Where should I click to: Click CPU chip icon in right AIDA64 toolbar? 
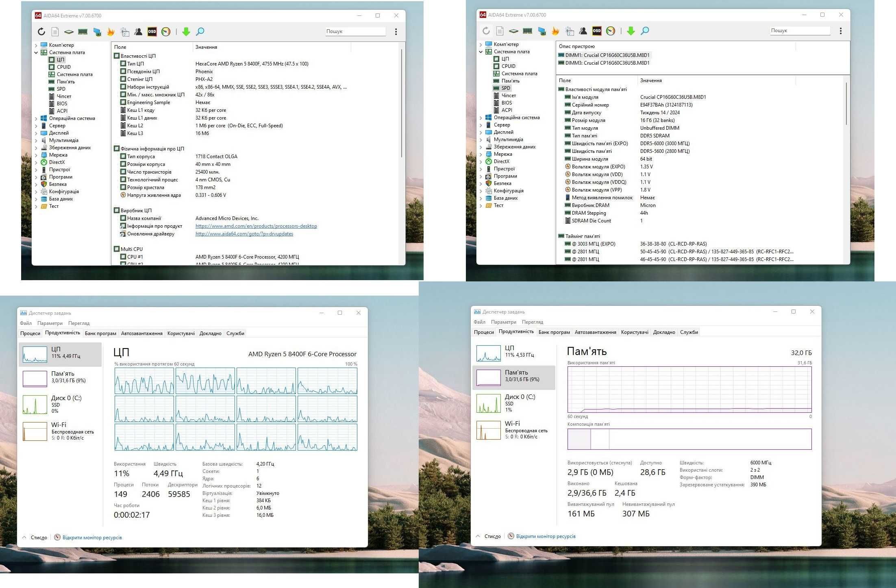tap(514, 31)
